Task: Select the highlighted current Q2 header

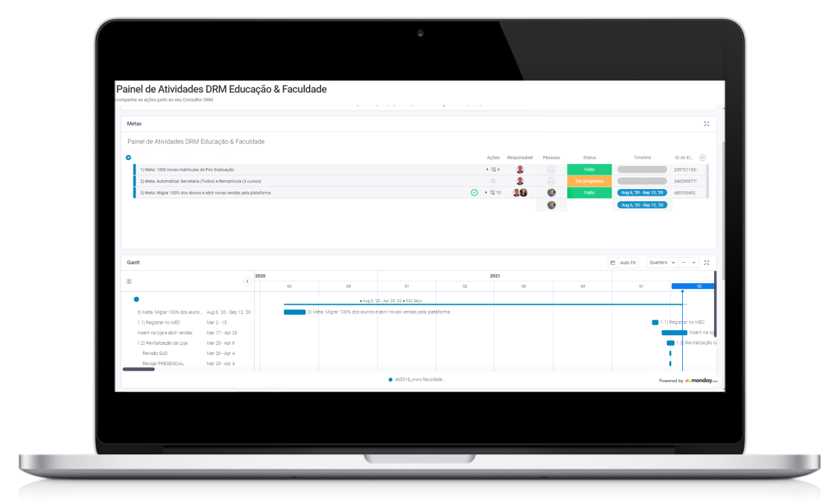Action: click(x=693, y=286)
